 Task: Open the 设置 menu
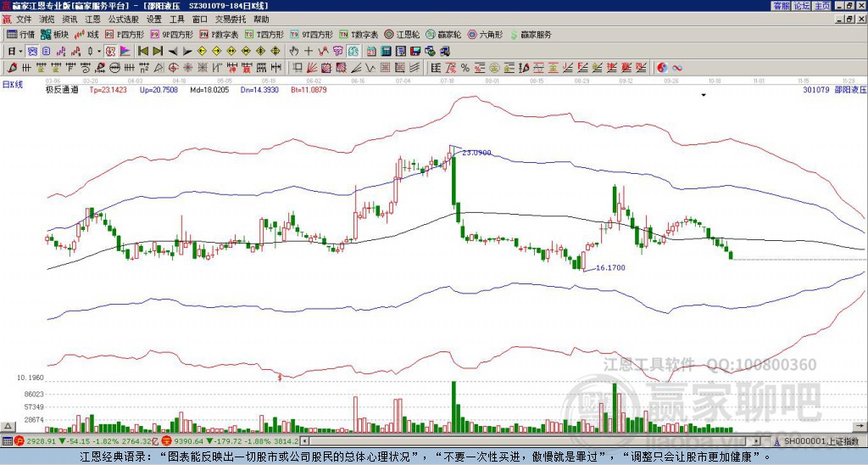pos(154,20)
